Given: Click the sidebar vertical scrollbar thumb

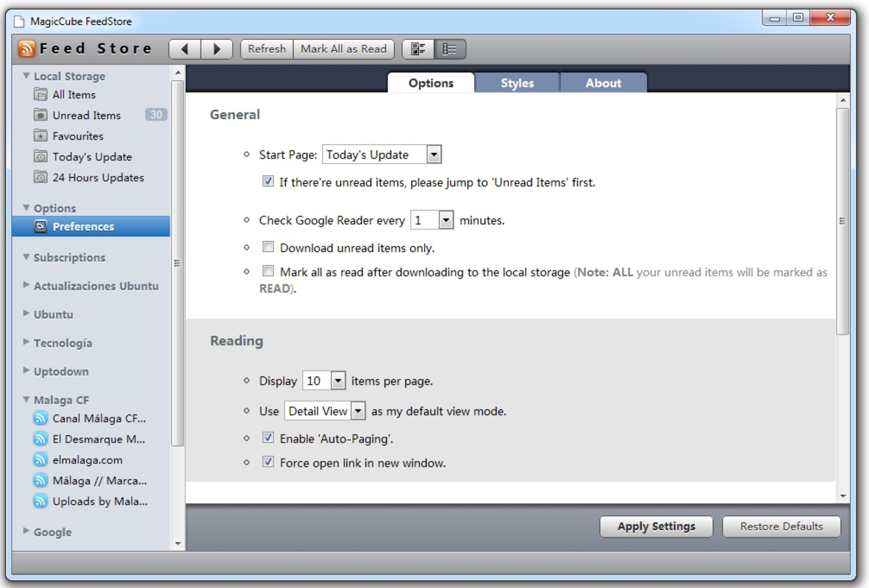Looking at the screenshot, I should point(177,263).
